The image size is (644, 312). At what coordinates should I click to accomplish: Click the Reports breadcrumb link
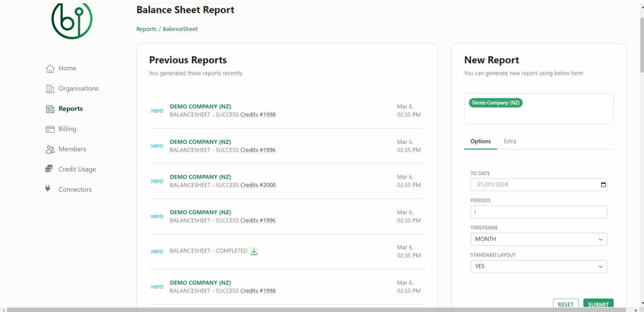click(146, 29)
